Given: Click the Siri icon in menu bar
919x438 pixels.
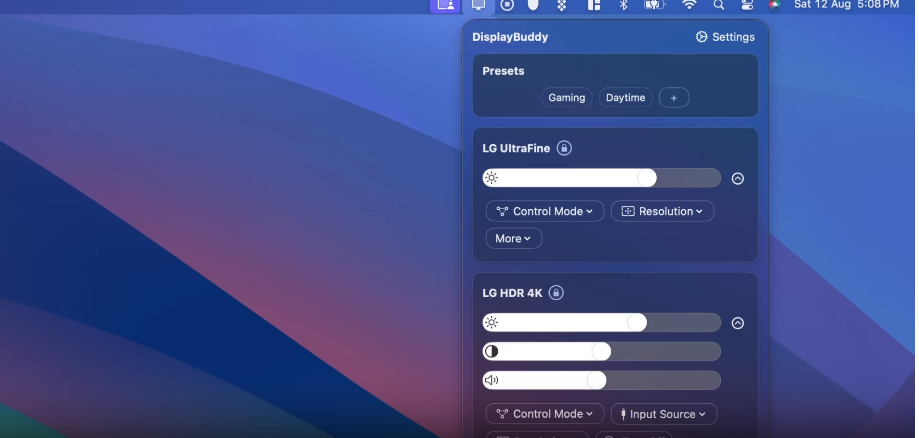Looking at the screenshot, I should (x=775, y=5).
